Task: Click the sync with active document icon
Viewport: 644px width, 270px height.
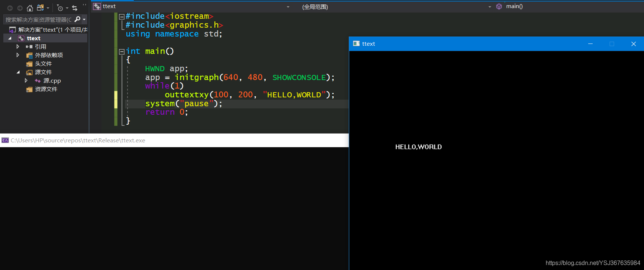Action: 75,8
